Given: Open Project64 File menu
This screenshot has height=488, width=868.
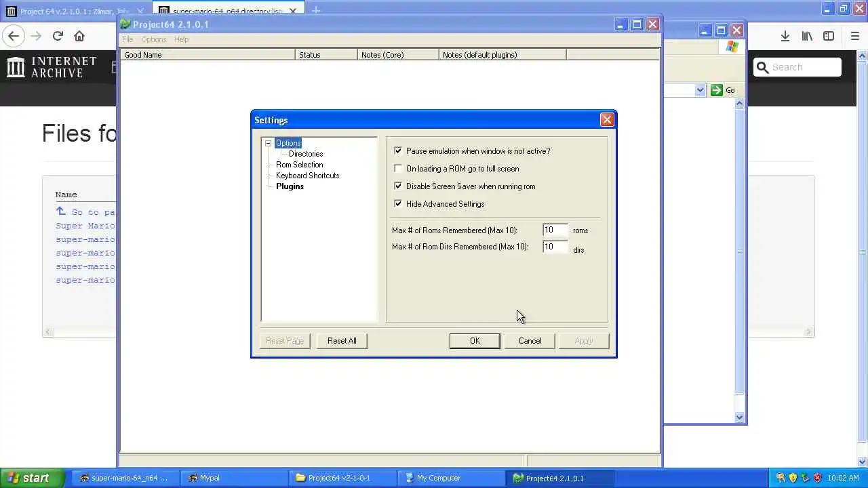Looking at the screenshot, I should [127, 39].
